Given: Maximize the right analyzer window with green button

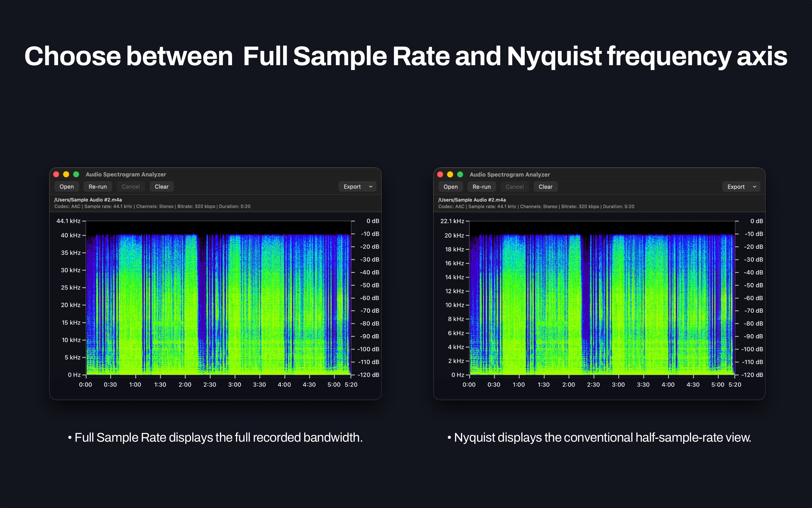Looking at the screenshot, I should [x=460, y=174].
